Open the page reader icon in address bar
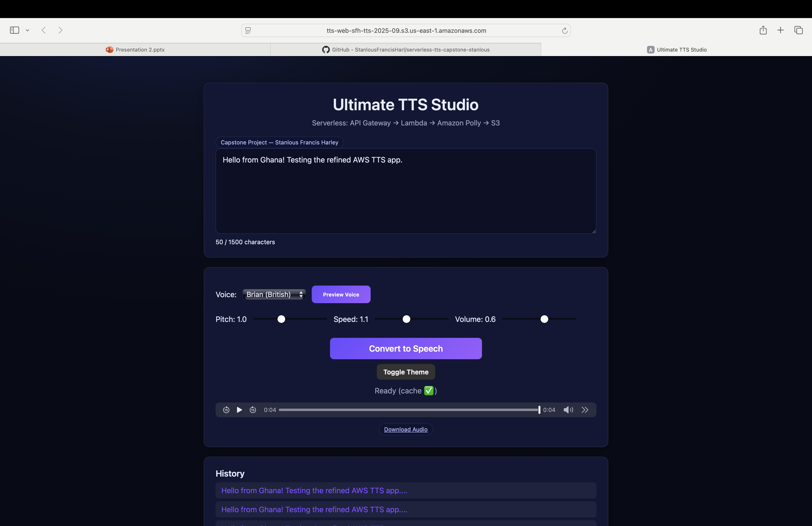 (x=248, y=30)
